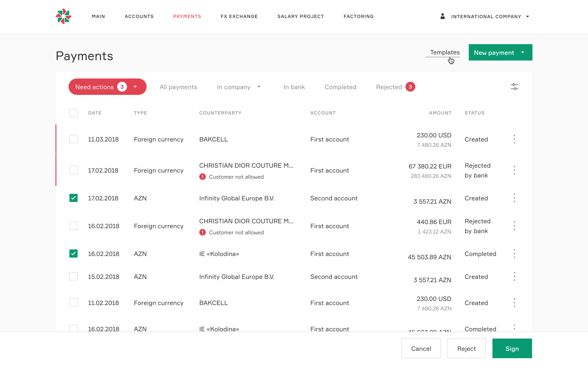Check the 11.03.2018 BAKCELL payment checkbox
The width and height of the screenshot is (588, 368).
(x=73, y=139)
